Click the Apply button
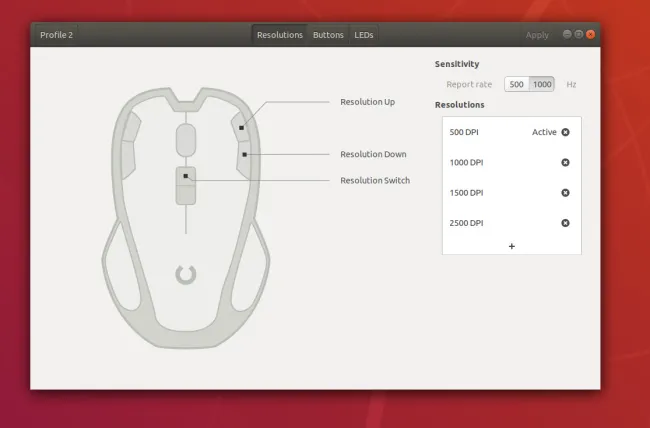The height and width of the screenshot is (428, 650). [x=537, y=35]
